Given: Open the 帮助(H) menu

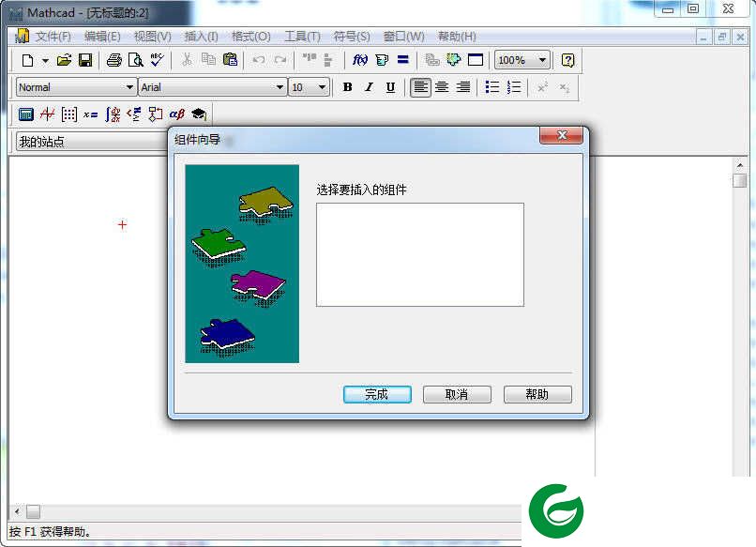Looking at the screenshot, I should [x=457, y=37].
